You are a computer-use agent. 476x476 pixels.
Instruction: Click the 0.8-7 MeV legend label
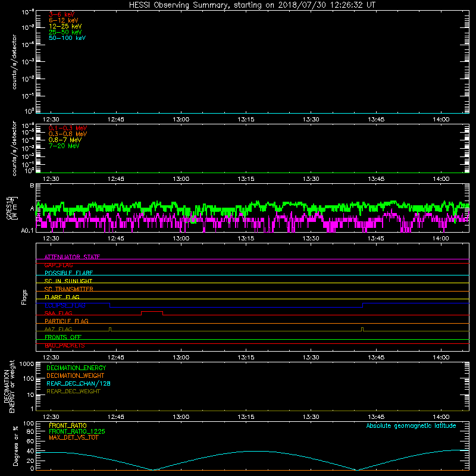click(65, 140)
